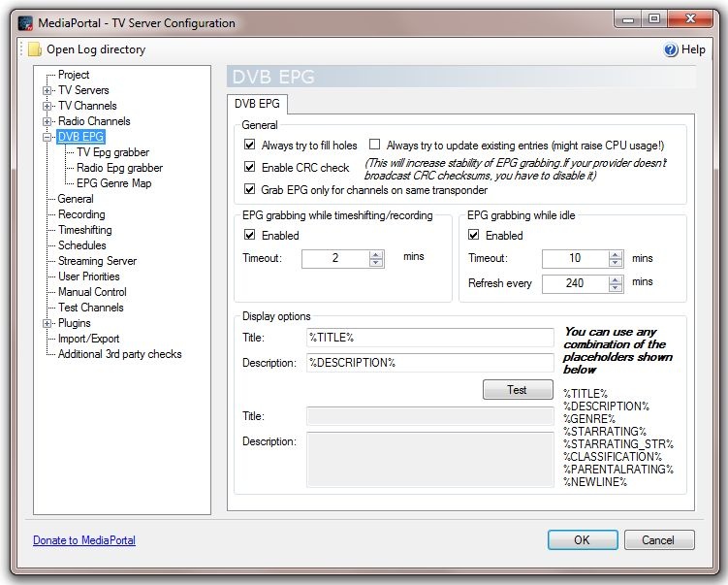728x585 pixels.
Task: Decrease the timeshifting Timeout value
Action: 376,263
